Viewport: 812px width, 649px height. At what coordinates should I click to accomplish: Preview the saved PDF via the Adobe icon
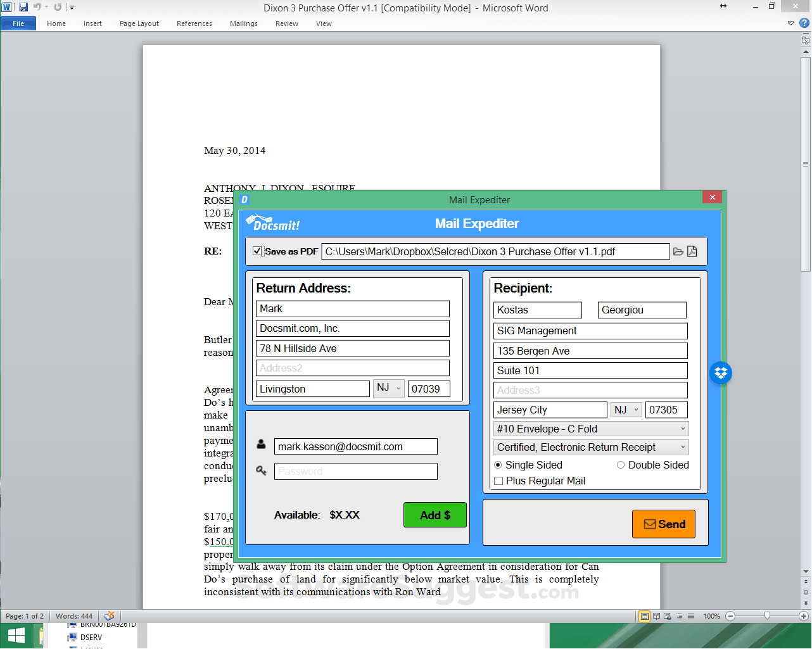pyautogui.click(x=692, y=251)
